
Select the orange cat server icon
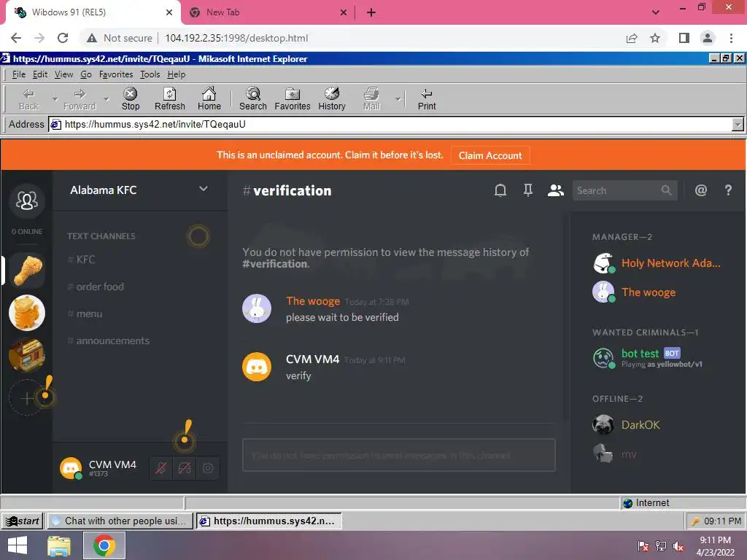click(x=27, y=312)
